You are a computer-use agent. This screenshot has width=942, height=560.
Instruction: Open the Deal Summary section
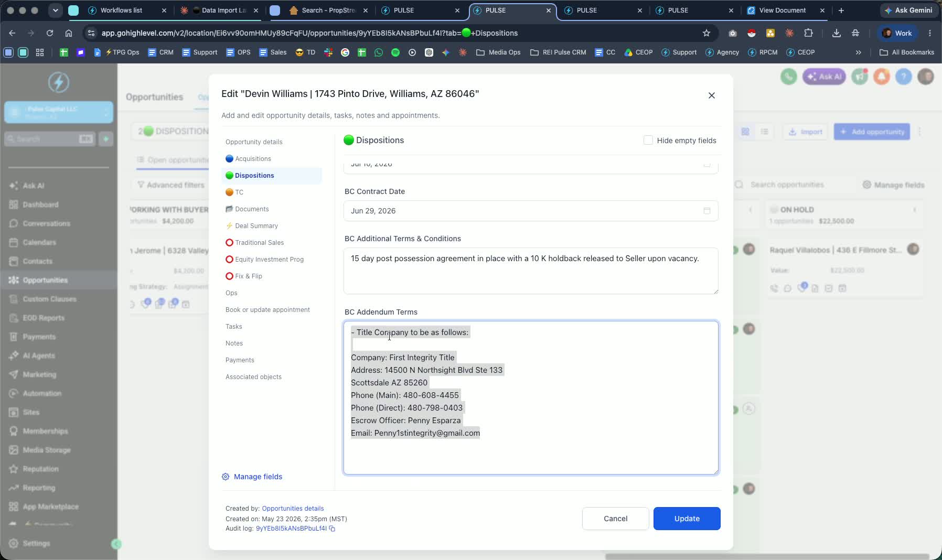pyautogui.click(x=252, y=226)
